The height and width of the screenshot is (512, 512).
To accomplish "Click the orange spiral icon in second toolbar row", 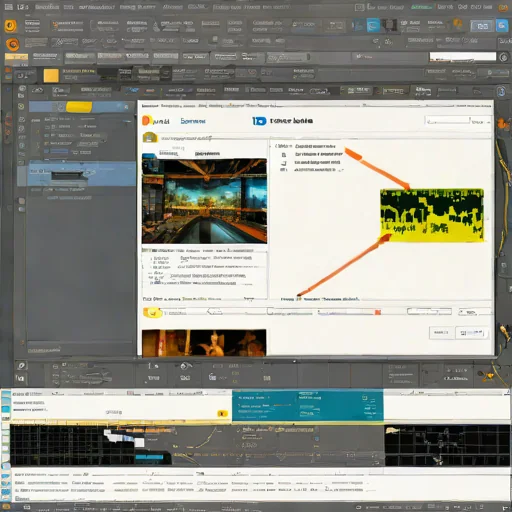I will click(x=13, y=44).
